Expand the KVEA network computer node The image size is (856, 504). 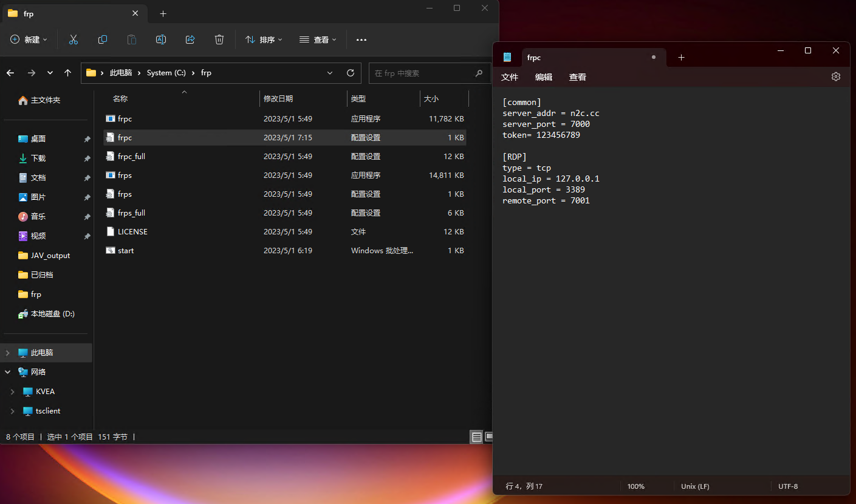click(x=12, y=391)
